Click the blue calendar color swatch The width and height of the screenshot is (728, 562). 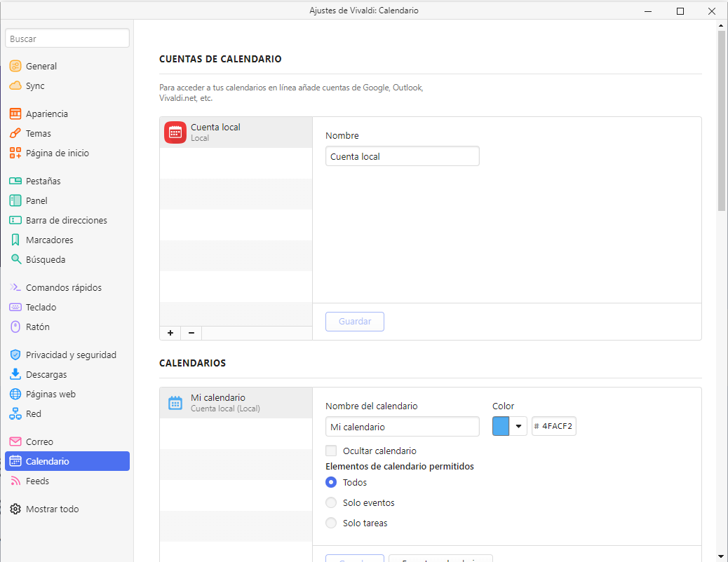pyautogui.click(x=501, y=426)
